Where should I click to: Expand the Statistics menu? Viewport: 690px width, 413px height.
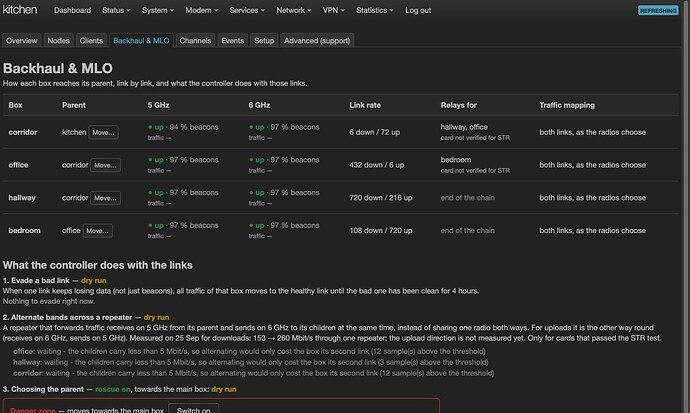[x=374, y=10]
